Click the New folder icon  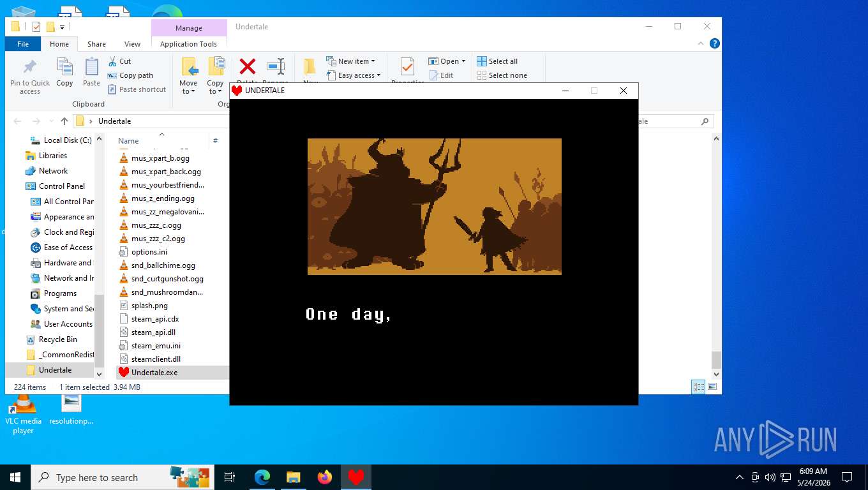[310, 66]
